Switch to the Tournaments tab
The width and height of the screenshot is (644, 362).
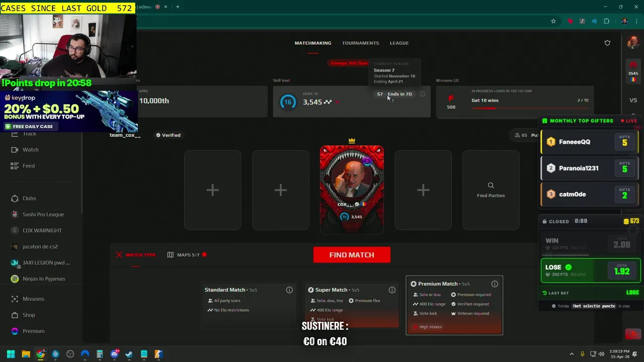point(360,43)
